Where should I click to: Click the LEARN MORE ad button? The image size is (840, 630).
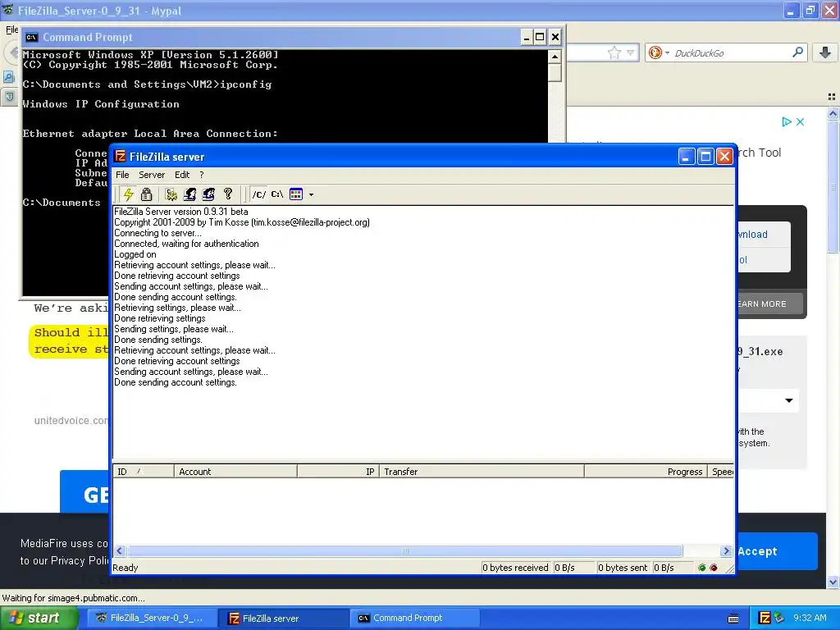click(769, 304)
